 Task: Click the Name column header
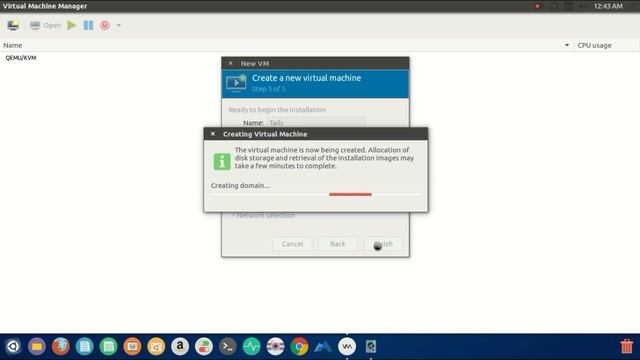13,45
